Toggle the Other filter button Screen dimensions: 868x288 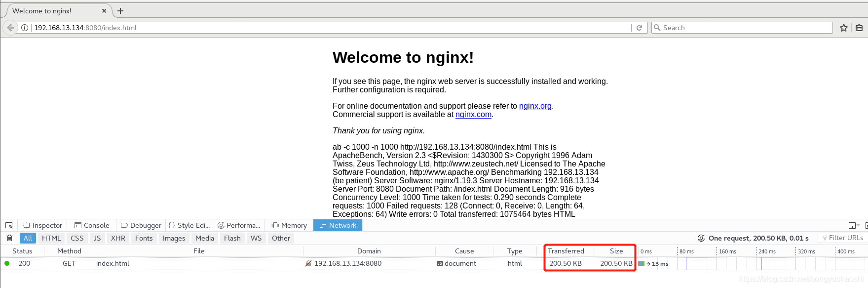(281, 238)
